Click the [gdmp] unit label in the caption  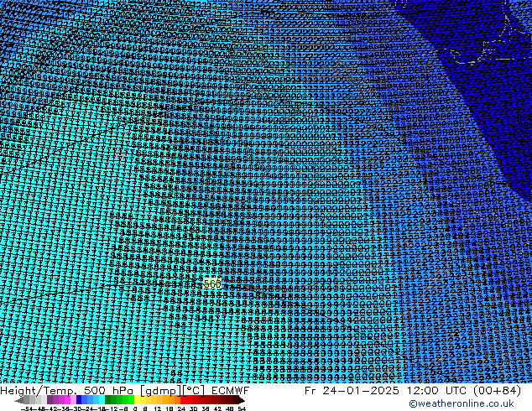click(x=161, y=391)
